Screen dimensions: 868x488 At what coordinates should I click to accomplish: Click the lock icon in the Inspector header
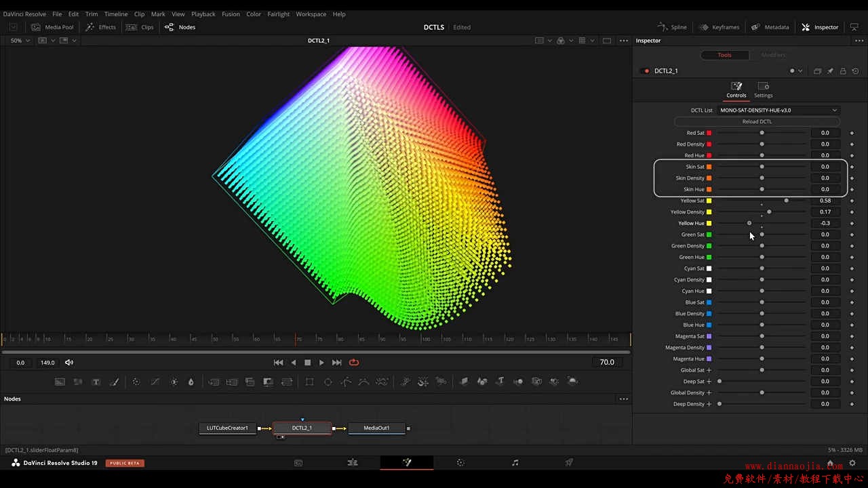[x=843, y=71]
